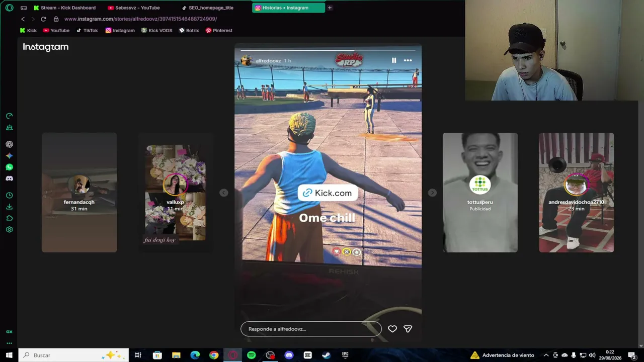
Task: Go back in browser history
Action: (x=23, y=19)
